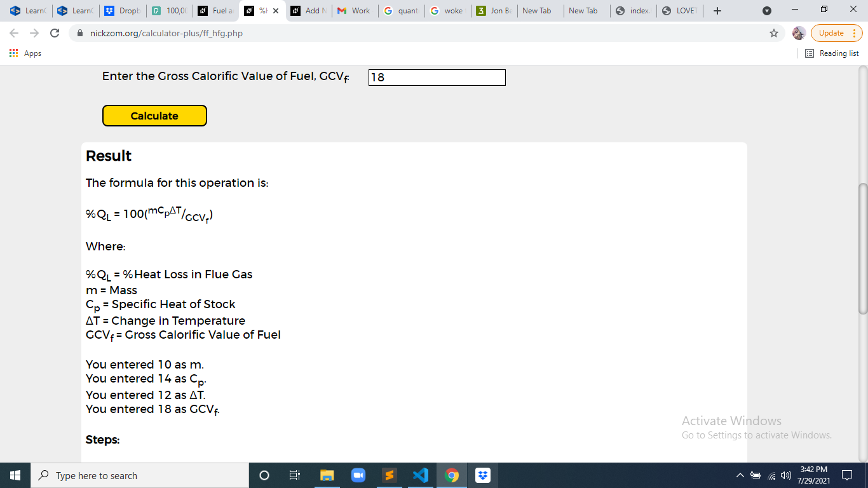Viewport: 868px width, 488px height.
Task: Expand the tab search dropdown arrow
Action: [766, 11]
